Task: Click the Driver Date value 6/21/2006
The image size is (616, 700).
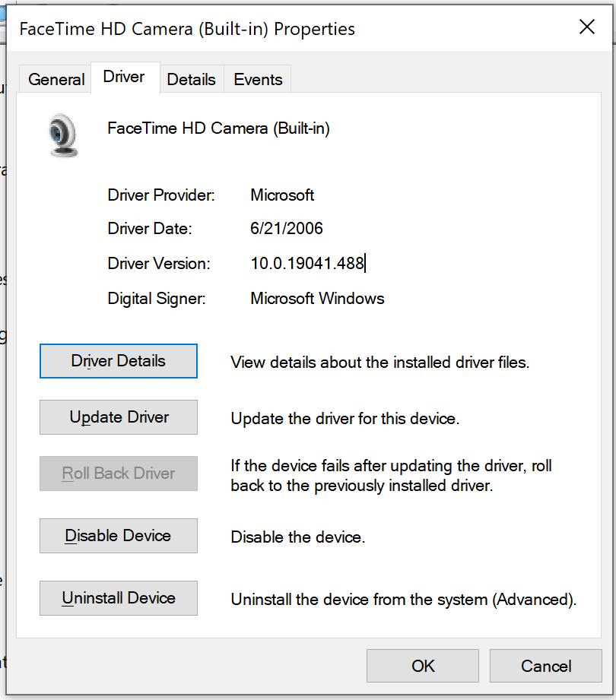Action: pos(286,228)
